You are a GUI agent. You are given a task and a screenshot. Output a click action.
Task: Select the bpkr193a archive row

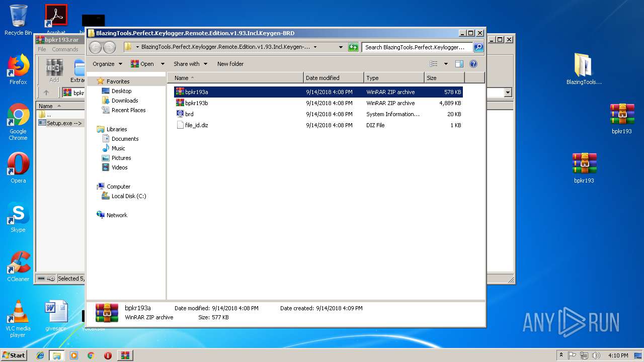pos(318,92)
